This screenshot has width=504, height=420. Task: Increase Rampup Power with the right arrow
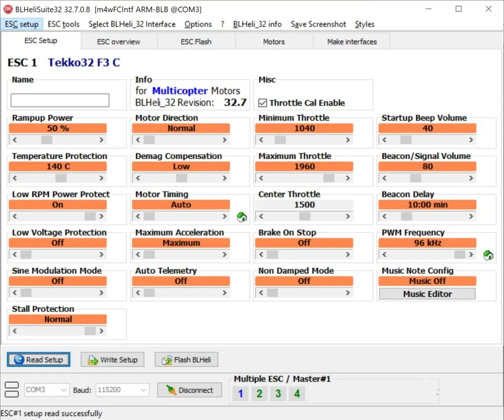(101, 139)
